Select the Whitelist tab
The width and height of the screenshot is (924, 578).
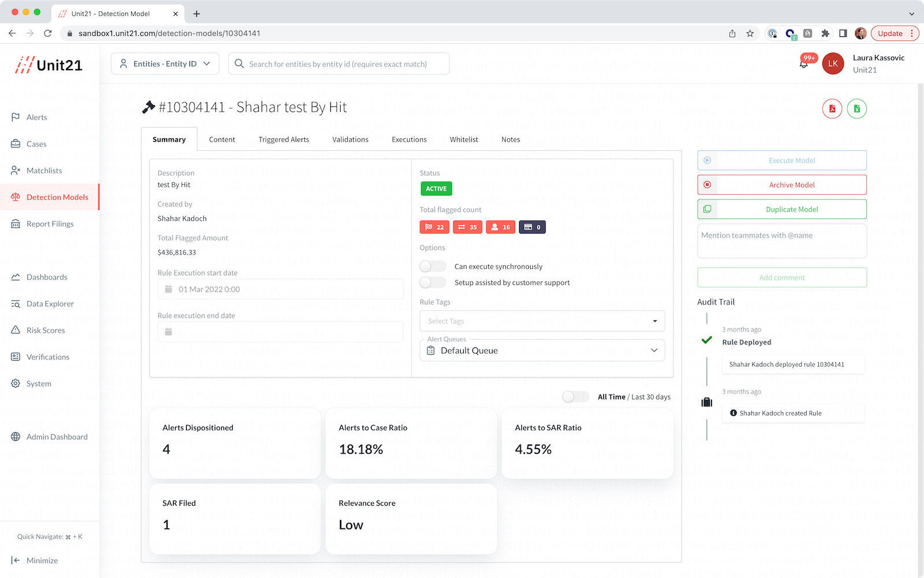[464, 139]
